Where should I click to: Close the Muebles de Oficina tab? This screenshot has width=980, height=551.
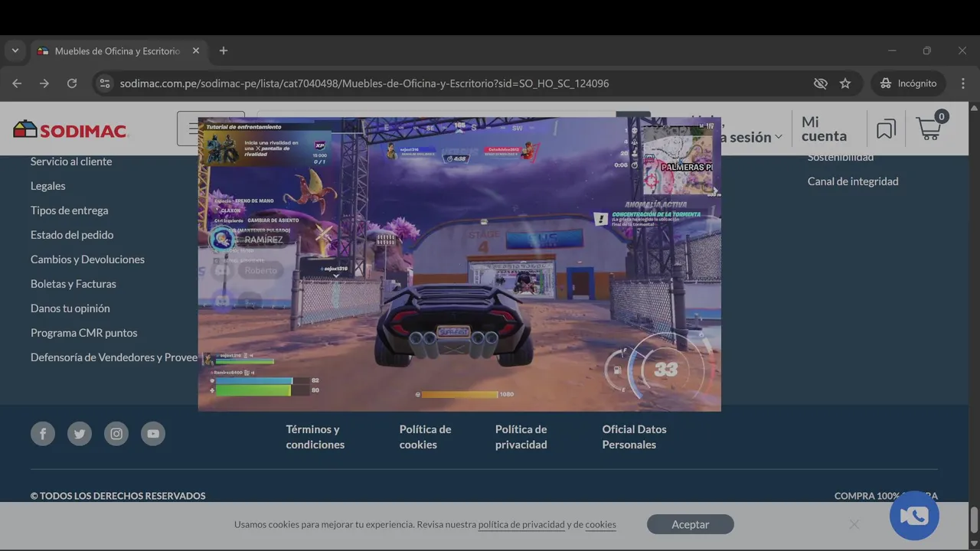click(x=196, y=51)
